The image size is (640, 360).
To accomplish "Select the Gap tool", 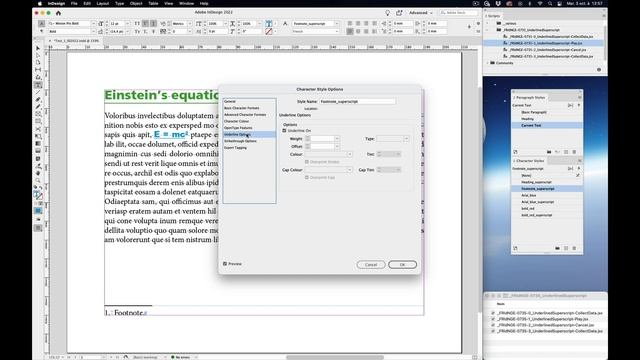I will (38, 70).
